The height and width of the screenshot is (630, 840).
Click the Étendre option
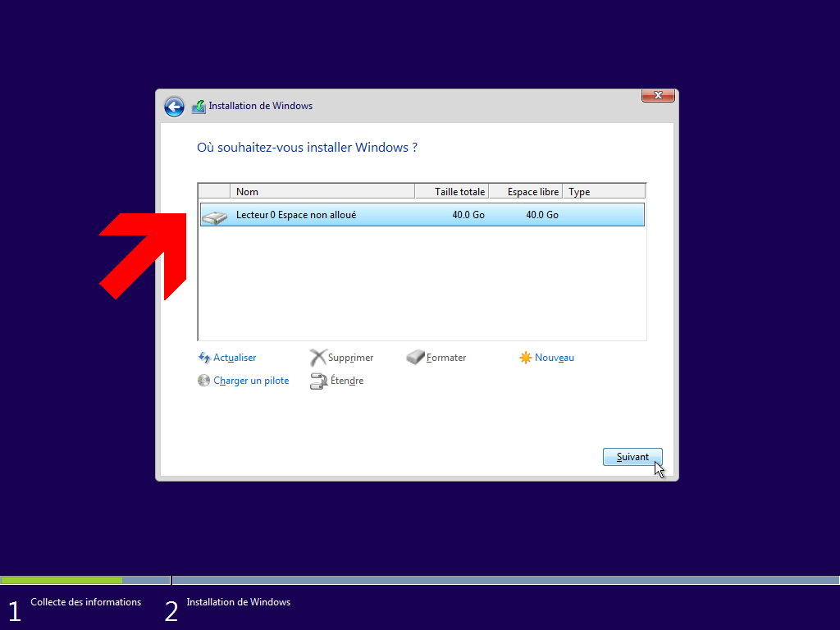tap(347, 381)
